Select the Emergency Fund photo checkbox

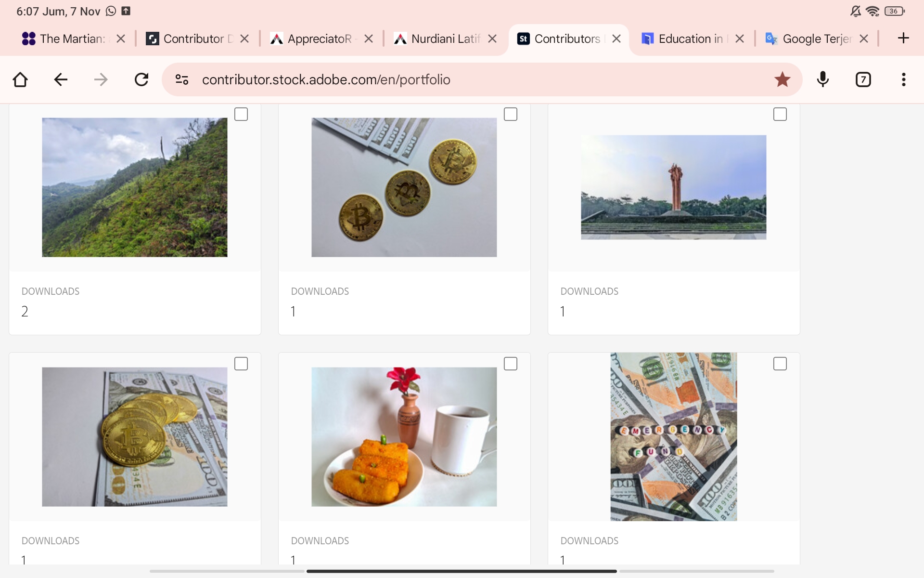(780, 364)
